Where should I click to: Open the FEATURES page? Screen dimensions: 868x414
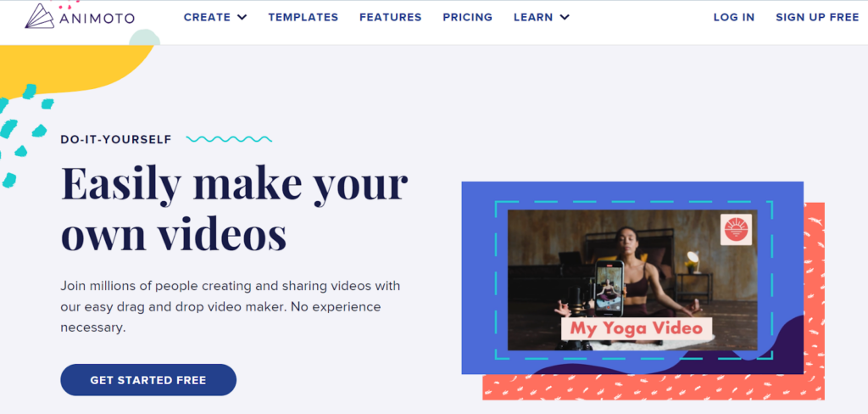390,17
